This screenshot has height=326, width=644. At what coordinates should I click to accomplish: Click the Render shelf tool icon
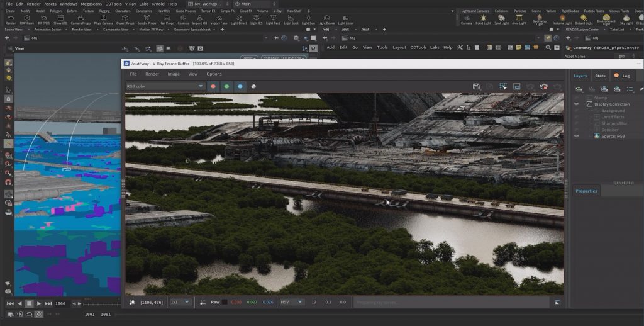point(11,18)
